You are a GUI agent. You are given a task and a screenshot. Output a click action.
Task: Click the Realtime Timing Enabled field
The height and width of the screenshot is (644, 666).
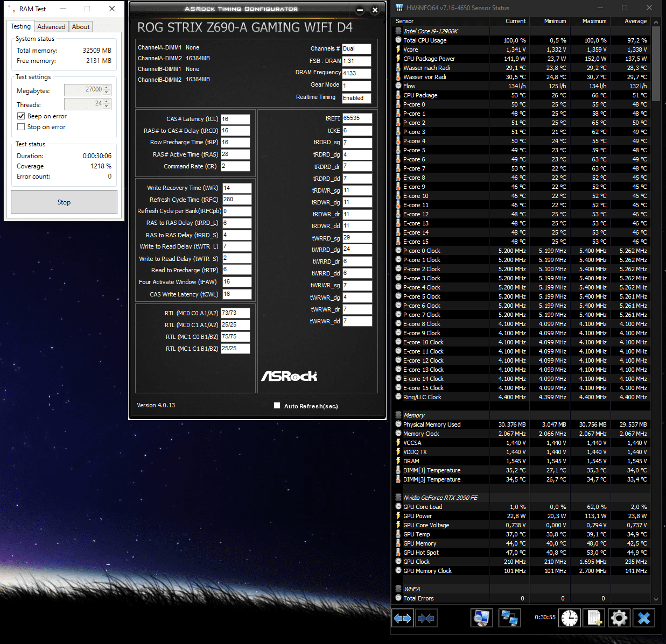356,98
